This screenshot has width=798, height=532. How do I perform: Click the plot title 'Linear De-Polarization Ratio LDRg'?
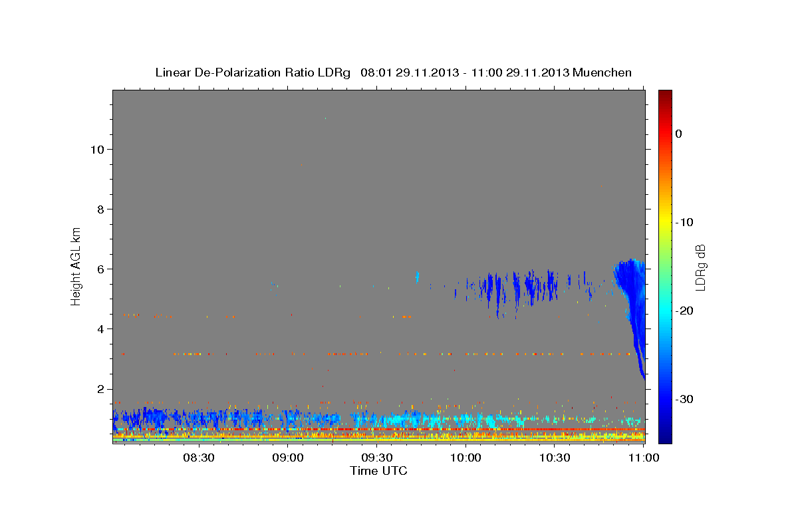[x=253, y=72]
